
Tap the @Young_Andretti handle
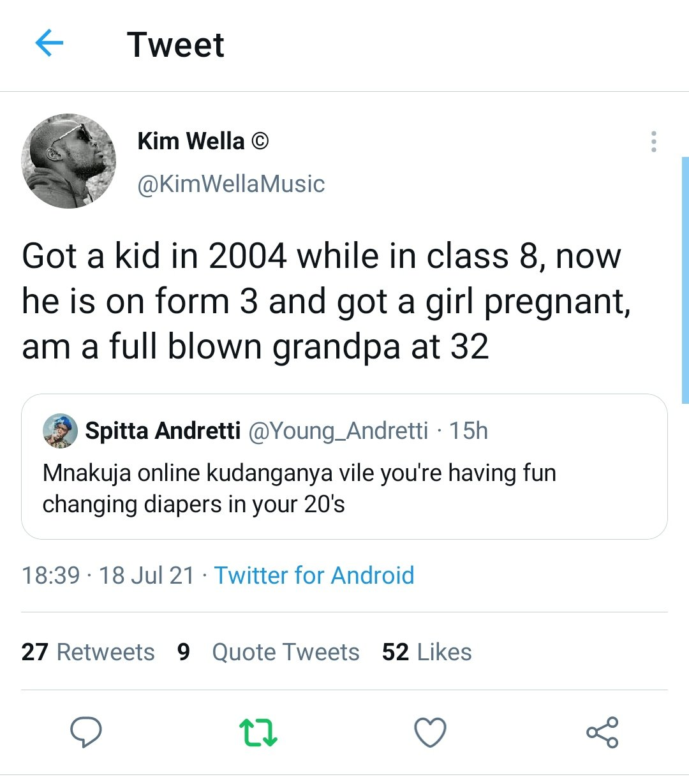click(x=337, y=431)
